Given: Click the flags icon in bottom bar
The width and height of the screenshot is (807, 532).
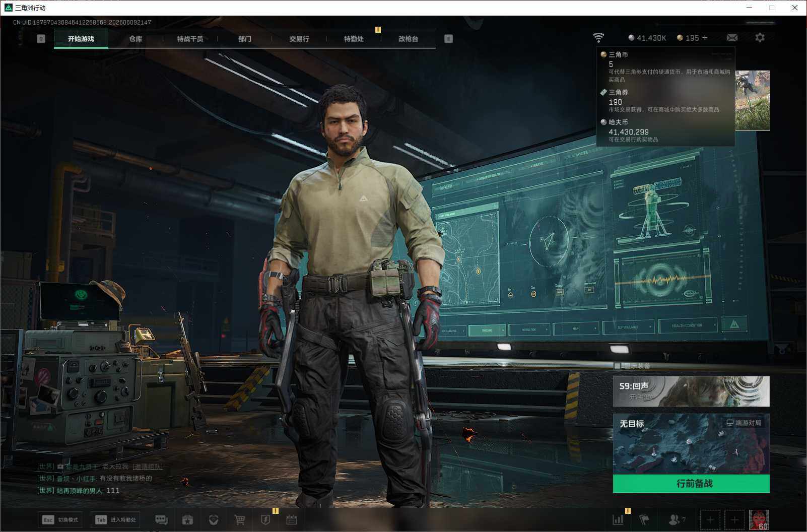Looking at the screenshot, I should (644, 520).
